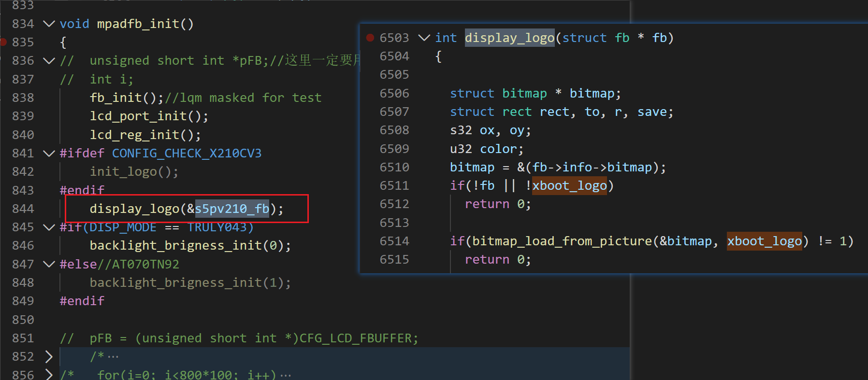Click 'return 0;' on line 6515
This screenshot has width=868, height=380.
tap(498, 260)
